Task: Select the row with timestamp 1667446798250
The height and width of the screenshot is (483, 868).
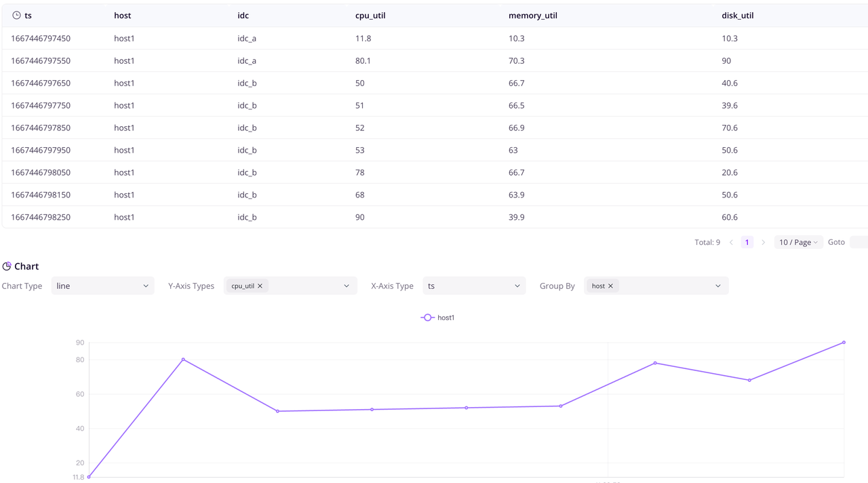Action: [41, 217]
